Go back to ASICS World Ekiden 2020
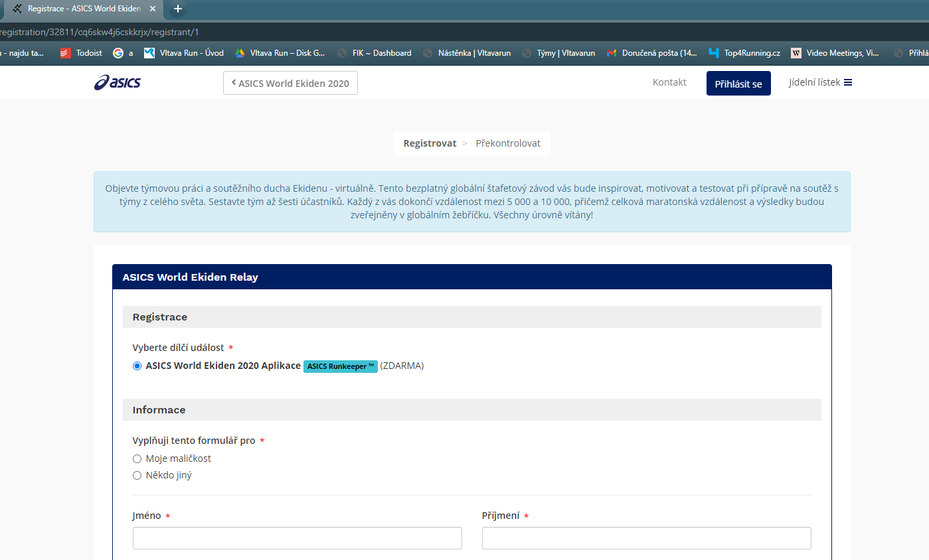The image size is (929, 560). 290,83
